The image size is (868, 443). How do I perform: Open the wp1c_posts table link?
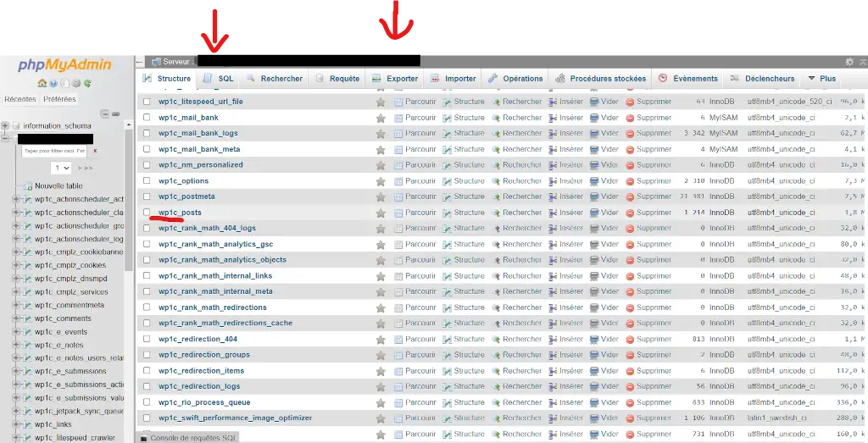180,213
